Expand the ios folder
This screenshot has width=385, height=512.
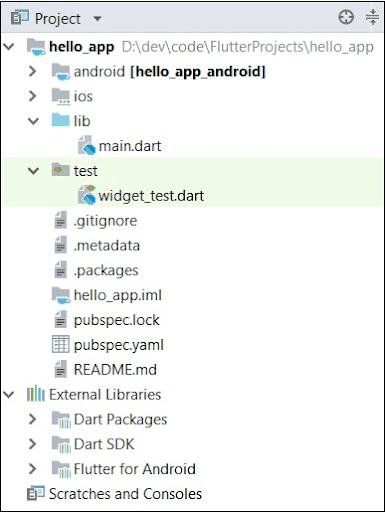(x=33, y=96)
